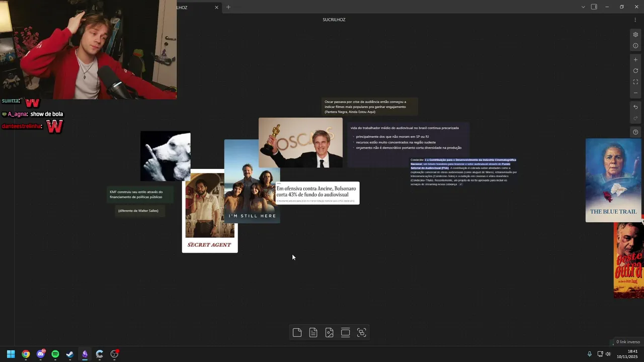The image size is (644, 362).
Task: Zoom in on the canvas
Action: point(635,60)
